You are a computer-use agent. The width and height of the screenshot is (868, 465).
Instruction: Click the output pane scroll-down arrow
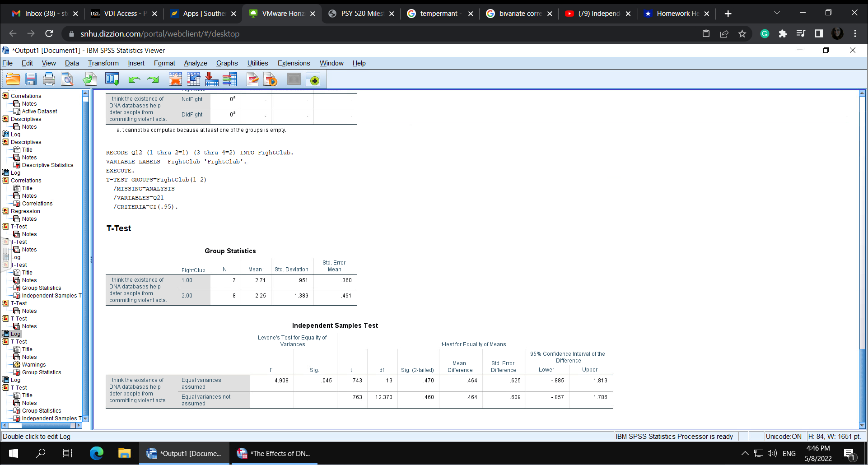pyautogui.click(x=862, y=425)
